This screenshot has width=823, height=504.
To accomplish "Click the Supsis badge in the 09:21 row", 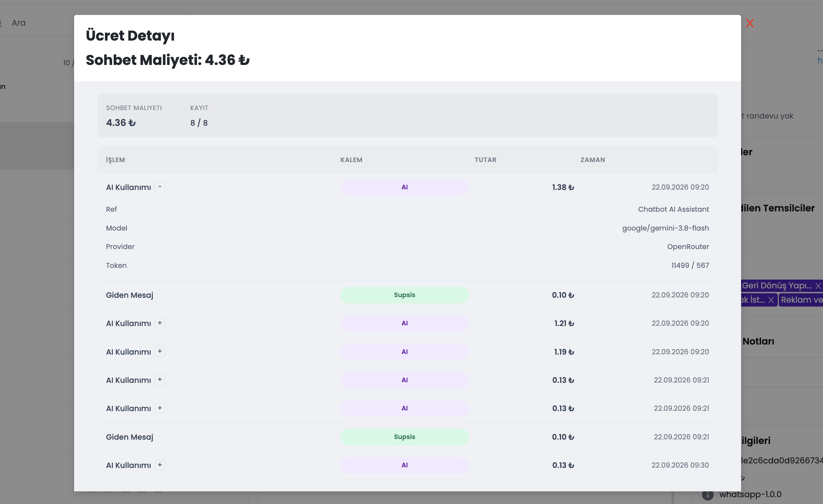I will 404,437.
